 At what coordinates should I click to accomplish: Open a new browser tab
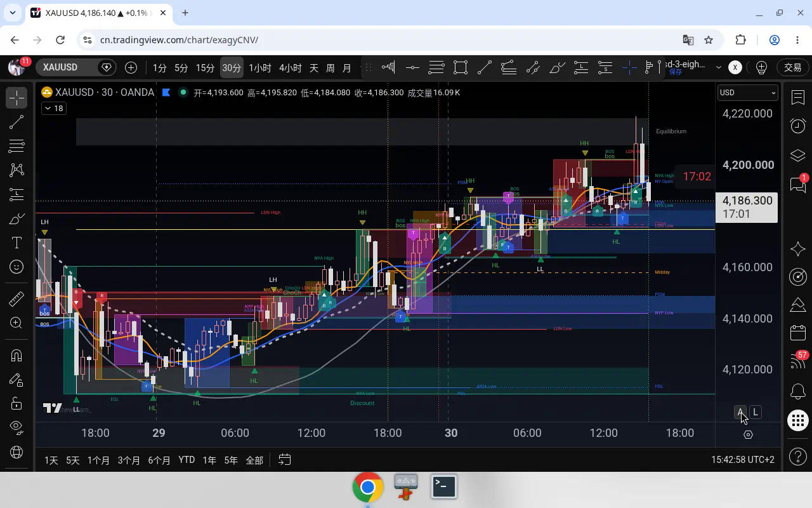[185, 13]
